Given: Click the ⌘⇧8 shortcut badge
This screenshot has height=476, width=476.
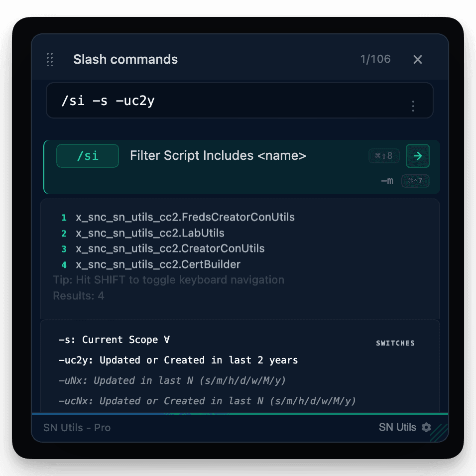Looking at the screenshot, I should tap(384, 155).
